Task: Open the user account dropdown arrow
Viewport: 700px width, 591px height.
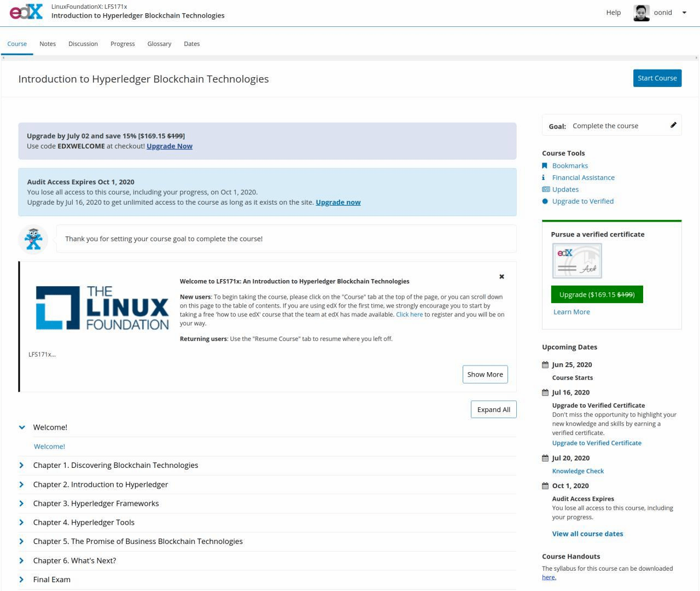Action: point(684,13)
